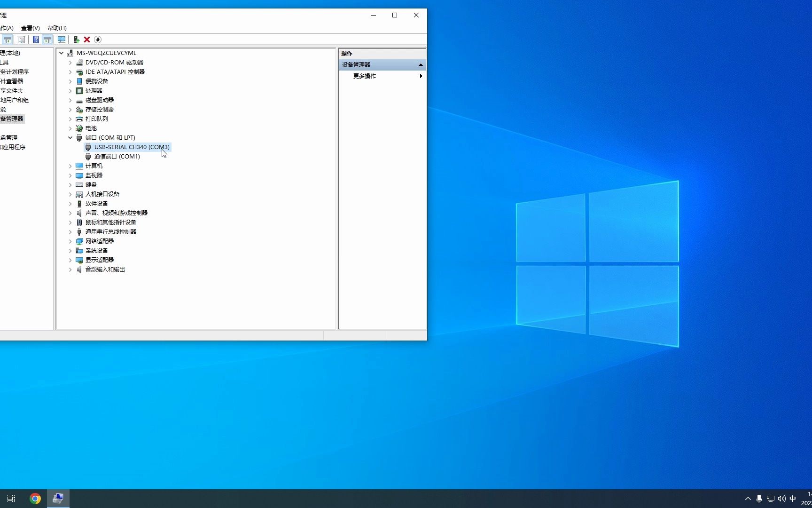Select 盘管理 in the left console tree
This screenshot has height=508, width=812.
click(9, 137)
